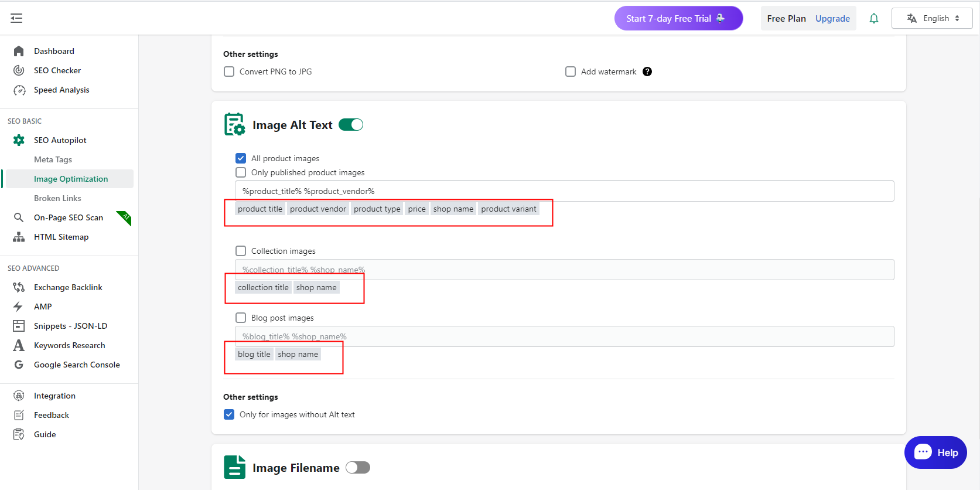Insert the price tag
The height and width of the screenshot is (490, 980).
tap(417, 209)
